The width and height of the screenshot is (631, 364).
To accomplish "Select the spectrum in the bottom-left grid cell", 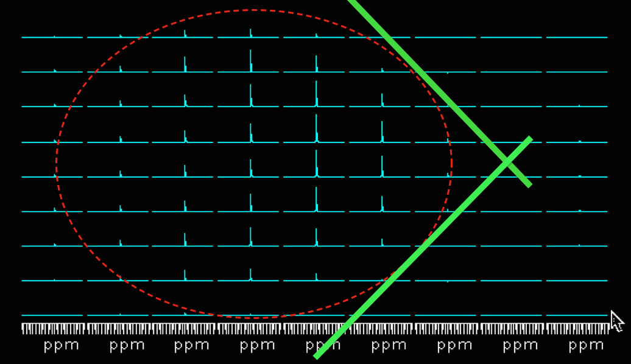I will point(52,314).
